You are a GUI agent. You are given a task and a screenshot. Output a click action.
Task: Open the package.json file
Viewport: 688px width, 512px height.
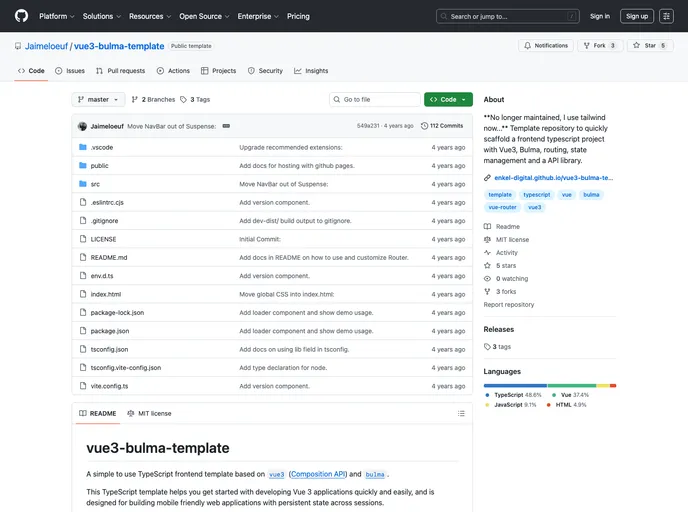[110, 331]
